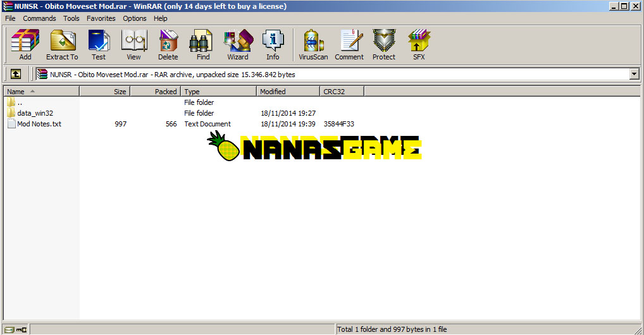The image size is (644, 335).
Task: Click the 'Text Document' type cell
Action: click(207, 124)
